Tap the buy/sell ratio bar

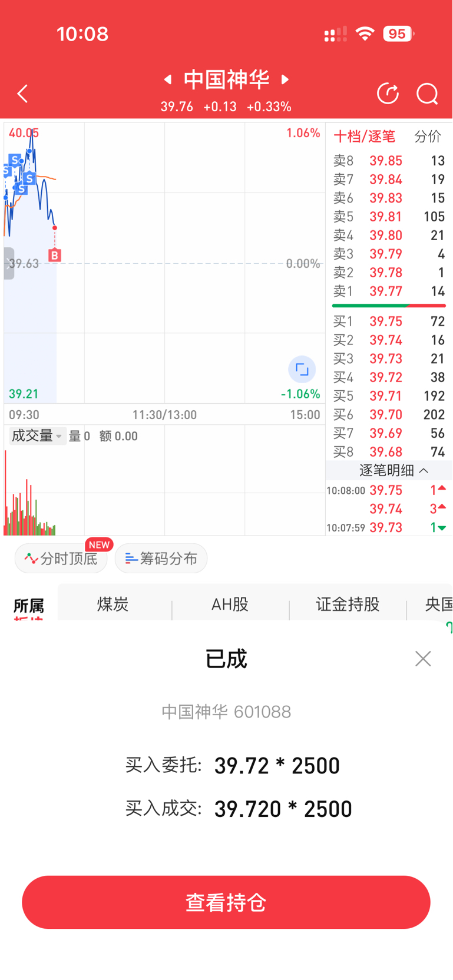[389, 306]
